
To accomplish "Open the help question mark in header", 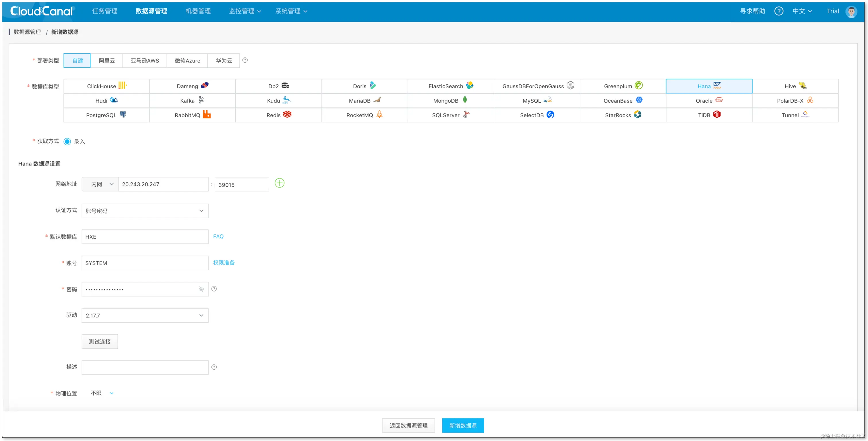I will (x=778, y=11).
